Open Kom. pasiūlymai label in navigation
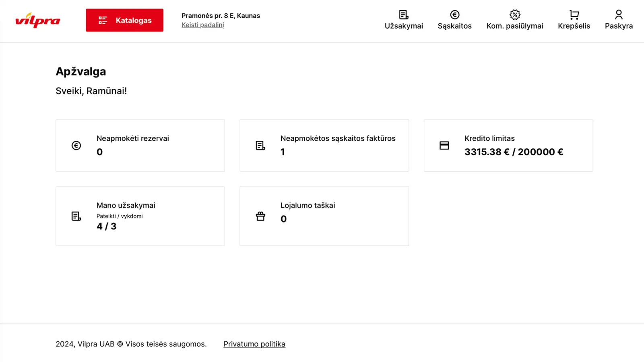This screenshot has height=362, width=644. pyautogui.click(x=515, y=26)
